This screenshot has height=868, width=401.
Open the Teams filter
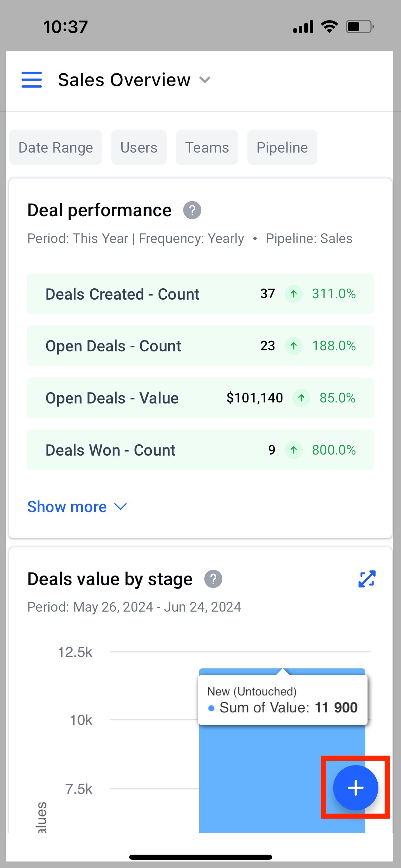pos(207,147)
